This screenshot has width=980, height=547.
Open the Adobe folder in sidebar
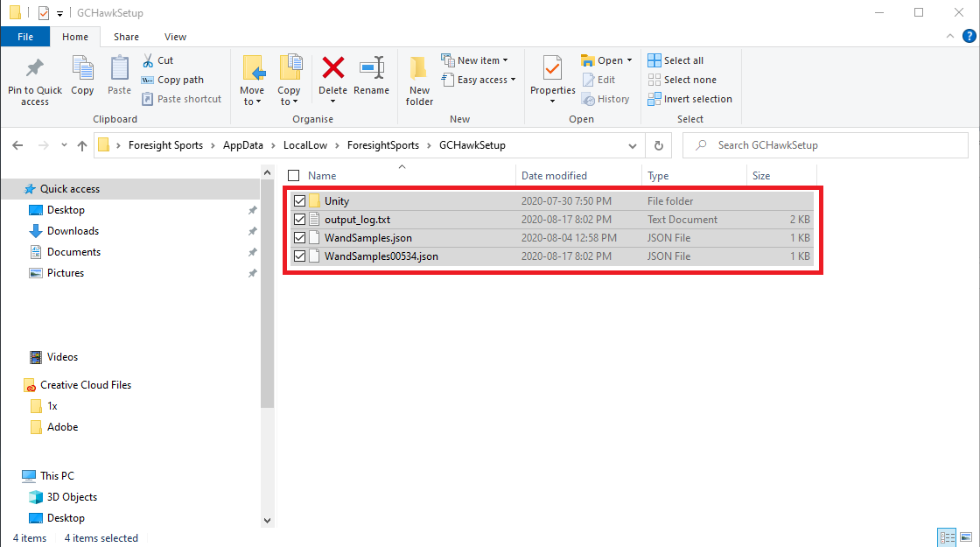pyautogui.click(x=62, y=427)
